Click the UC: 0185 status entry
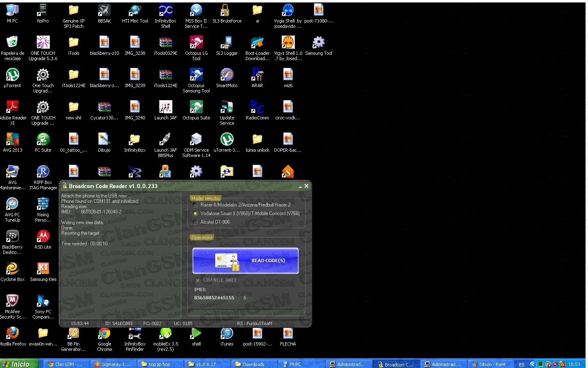588x368 pixels. tap(183, 323)
